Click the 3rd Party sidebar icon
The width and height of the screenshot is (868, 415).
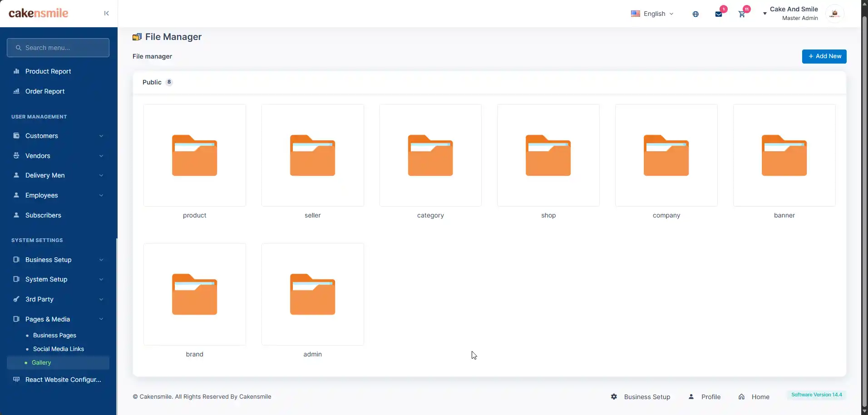16,299
